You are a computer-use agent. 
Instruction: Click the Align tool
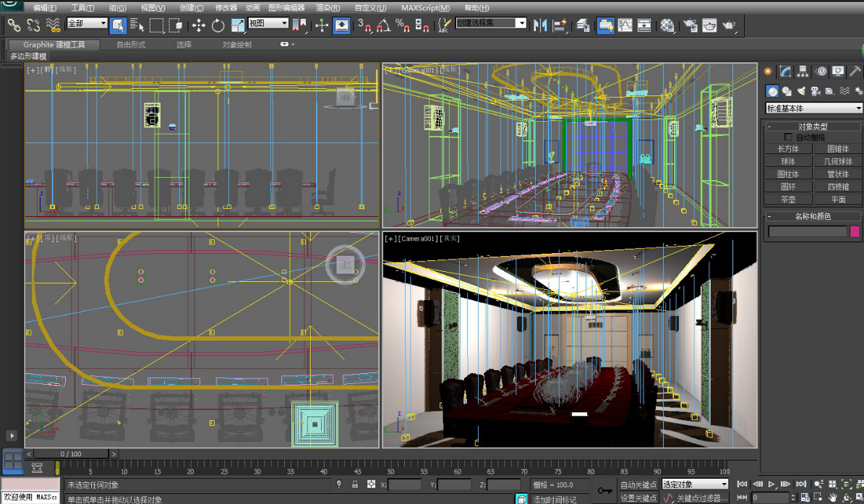click(x=560, y=25)
